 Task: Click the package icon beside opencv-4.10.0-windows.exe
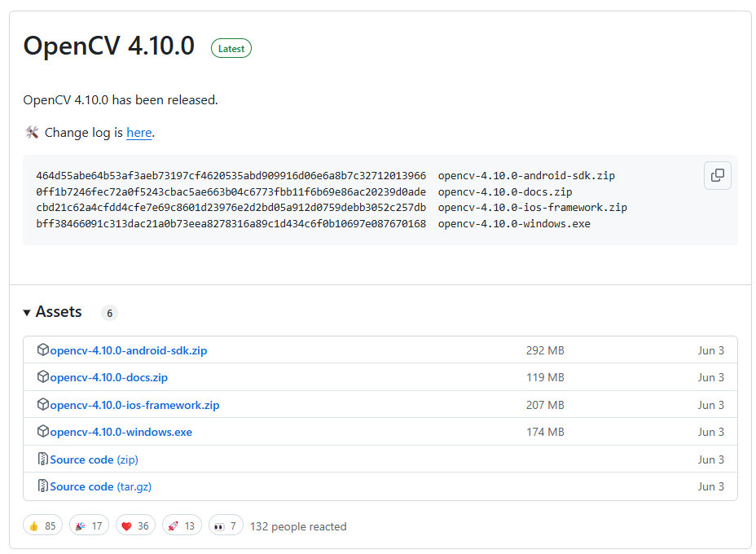(43, 431)
